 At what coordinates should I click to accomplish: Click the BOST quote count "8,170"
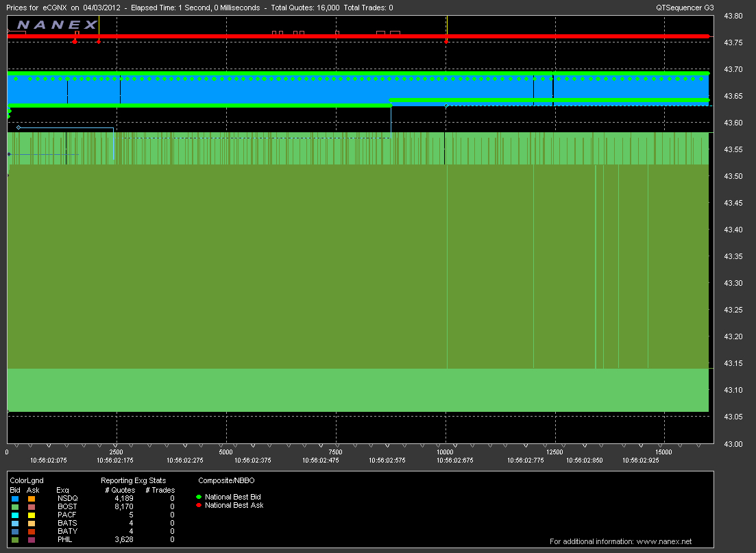pyautogui.click(x=124, y=506)
